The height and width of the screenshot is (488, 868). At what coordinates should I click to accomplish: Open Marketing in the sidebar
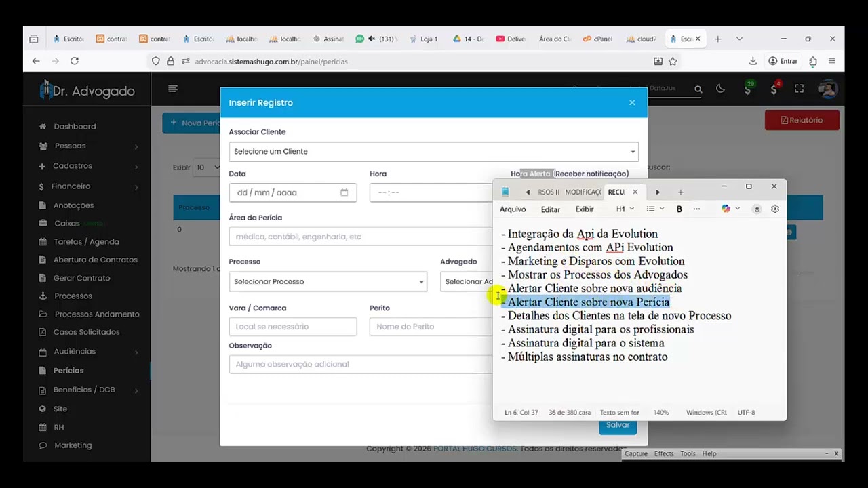coord(73,445)
